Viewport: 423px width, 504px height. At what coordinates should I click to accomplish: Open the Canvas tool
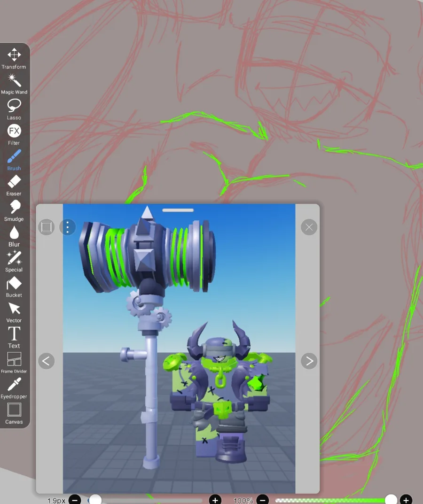(14, 414)
